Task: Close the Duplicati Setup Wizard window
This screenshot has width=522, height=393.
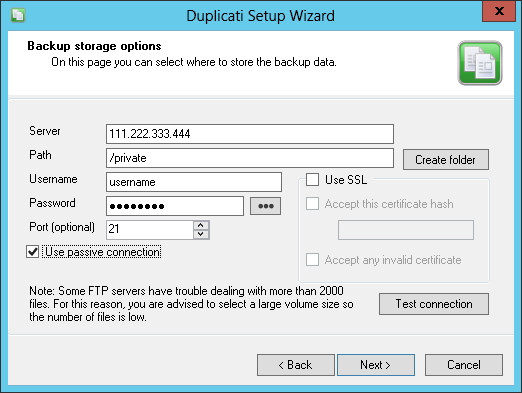Action: 499,11
